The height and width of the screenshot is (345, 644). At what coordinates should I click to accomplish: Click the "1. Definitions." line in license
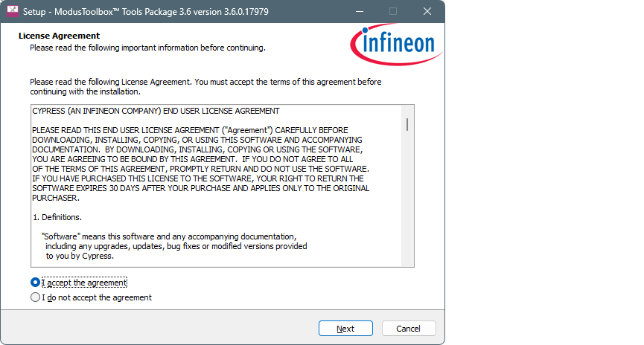tap(57, 217)
